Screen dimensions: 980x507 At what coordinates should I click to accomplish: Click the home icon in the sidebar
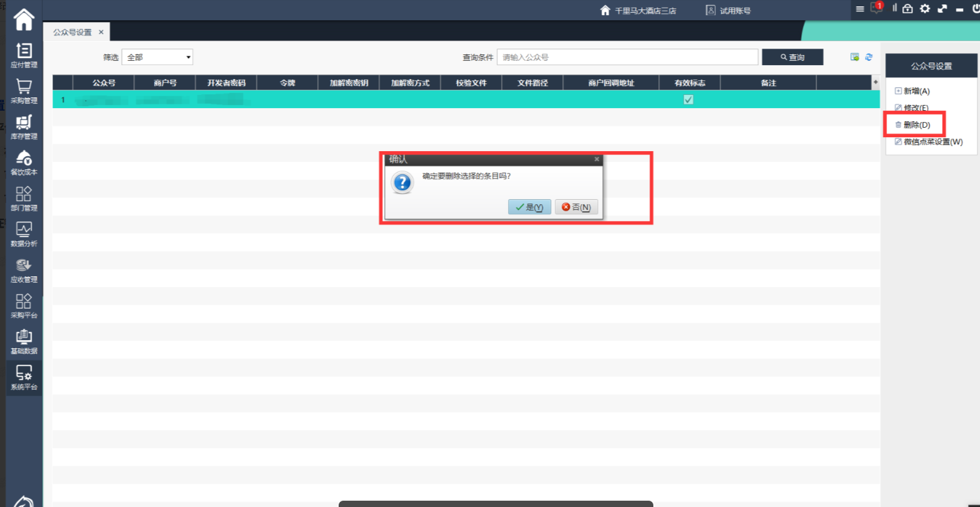[x=23, y=20]
